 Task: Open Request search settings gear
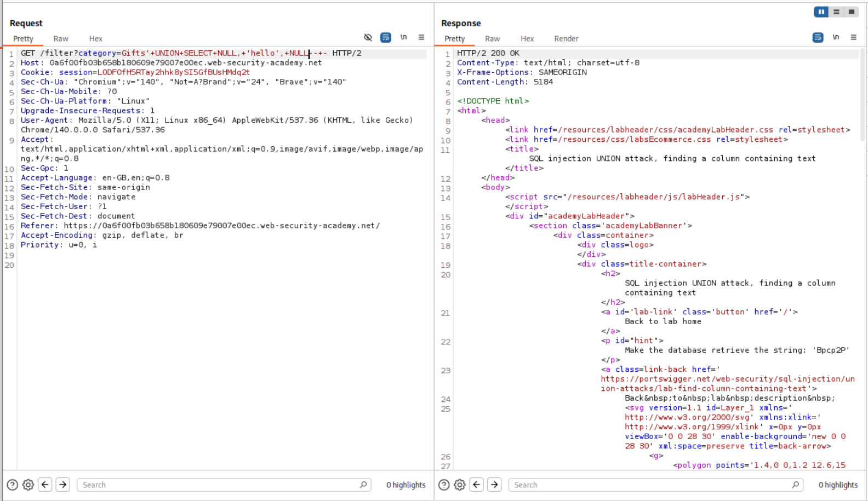[28, 485]
